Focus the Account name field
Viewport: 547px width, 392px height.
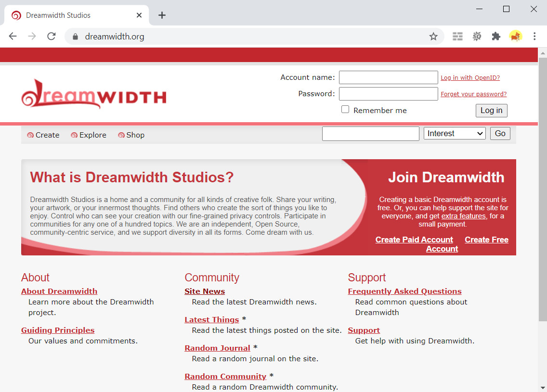tap(388, 77)
